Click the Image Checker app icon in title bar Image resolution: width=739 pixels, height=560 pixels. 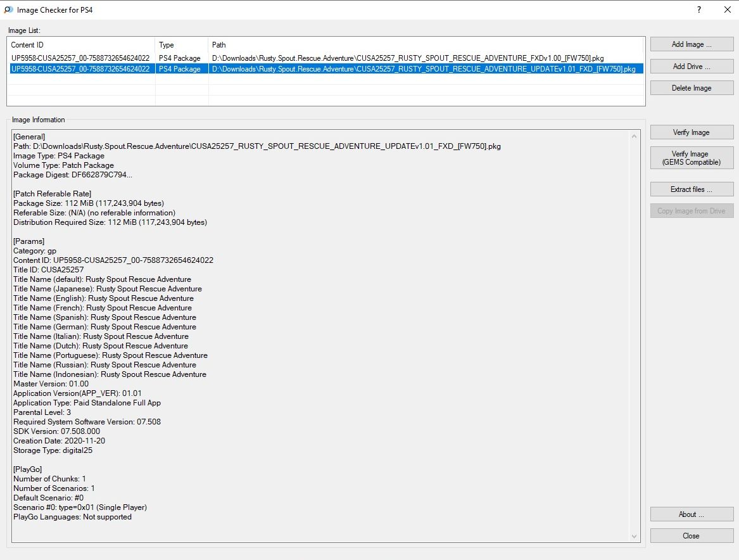point(8,10)
